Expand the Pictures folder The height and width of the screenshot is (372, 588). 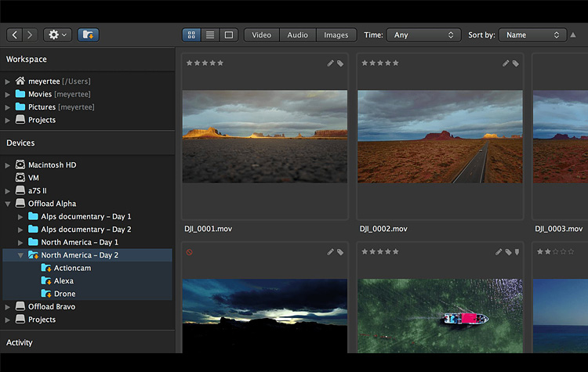pyautogui.click(x=8, y=107)
